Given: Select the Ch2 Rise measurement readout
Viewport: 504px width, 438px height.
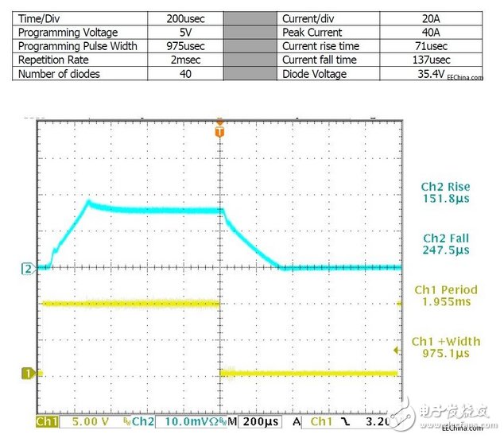Looking at the screenshot, I should point(446,193).
